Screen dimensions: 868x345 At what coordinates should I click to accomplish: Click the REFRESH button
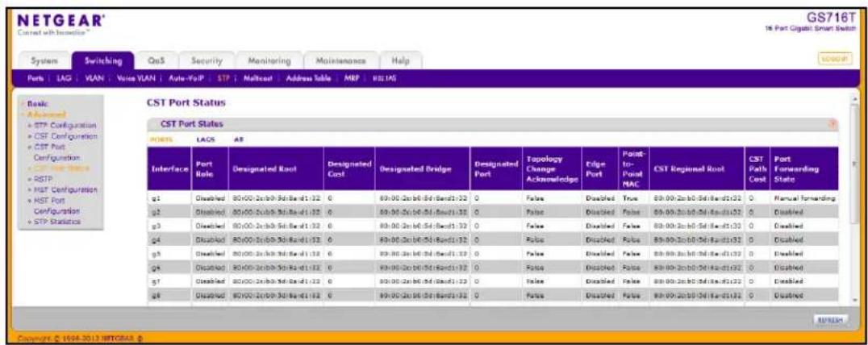click(831, 319)
